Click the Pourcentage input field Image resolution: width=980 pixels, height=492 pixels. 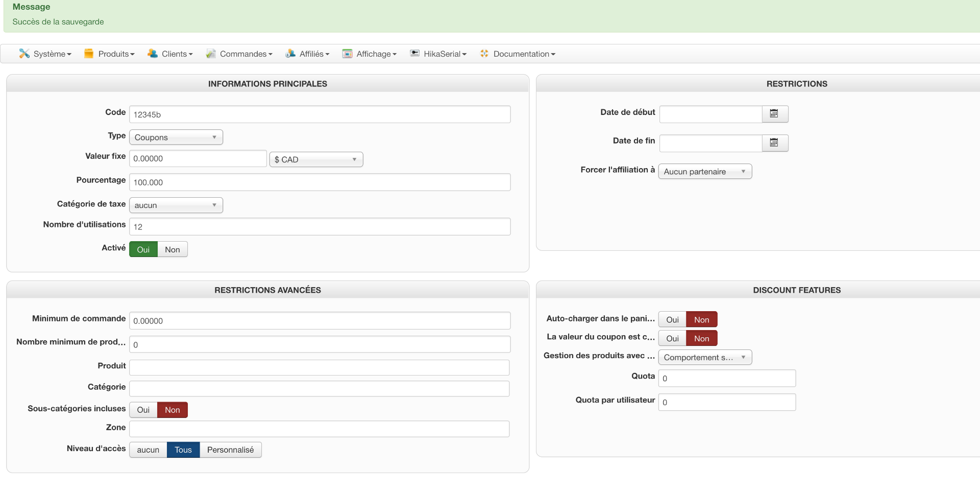click(320, 182)
